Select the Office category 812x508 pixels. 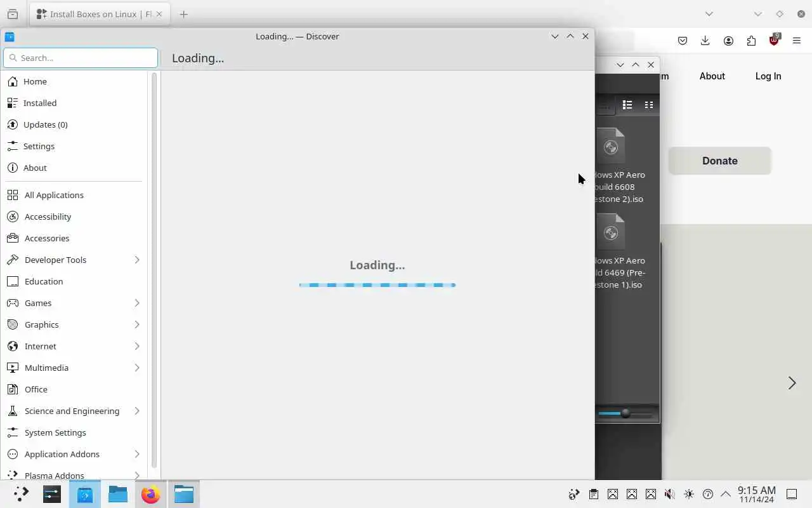[x=75, y=389]
